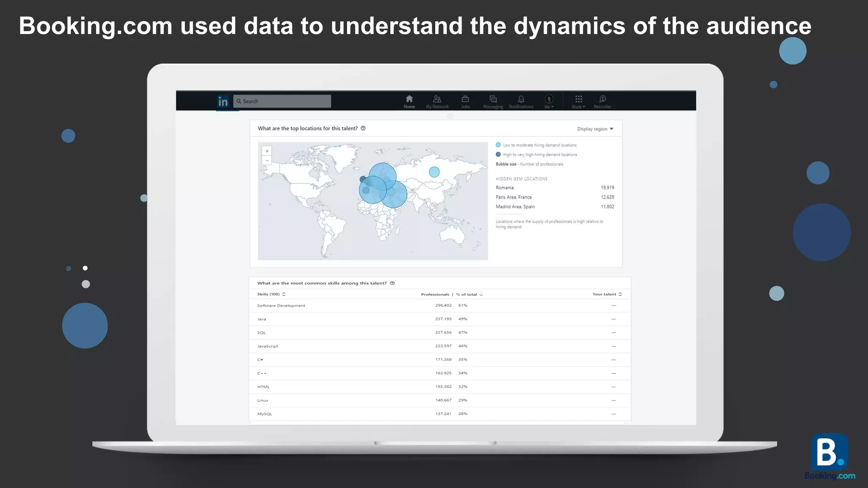Open the Messaging icon
The width and height of the screenshot is (868, 488).
point(493,102)
